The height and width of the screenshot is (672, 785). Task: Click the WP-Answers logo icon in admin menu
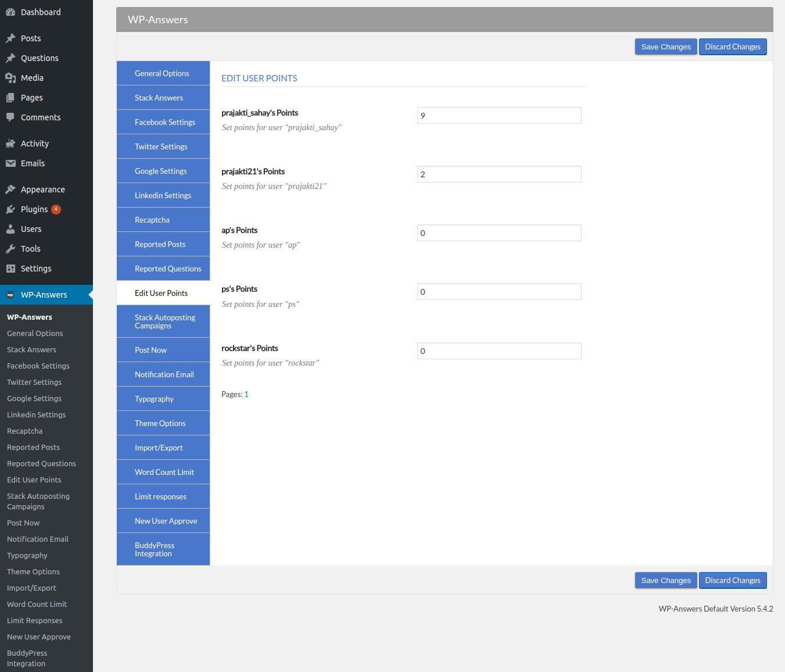coord(10,295)
